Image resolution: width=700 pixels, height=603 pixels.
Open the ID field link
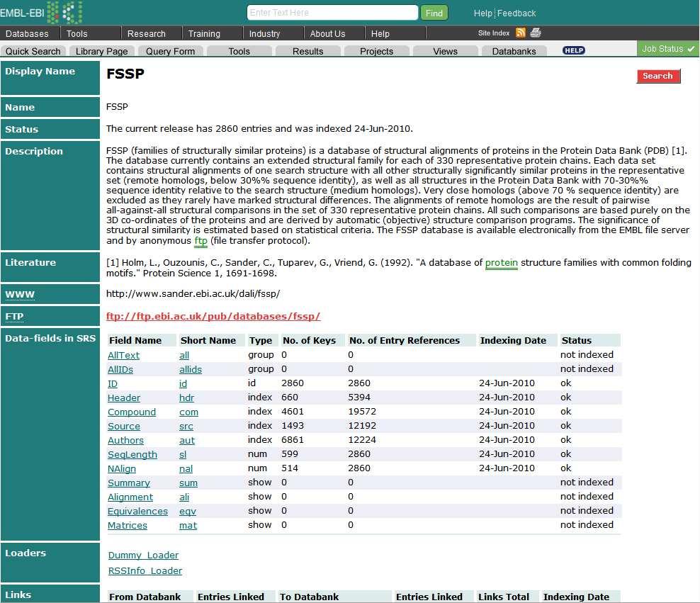(x=113, y=384)
